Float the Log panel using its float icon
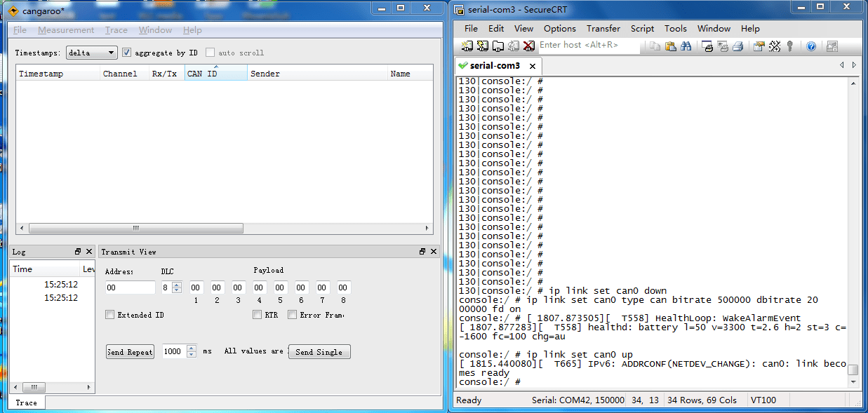Image resolution: width=868 pixels, height=413 pixels. click(78, 252)
